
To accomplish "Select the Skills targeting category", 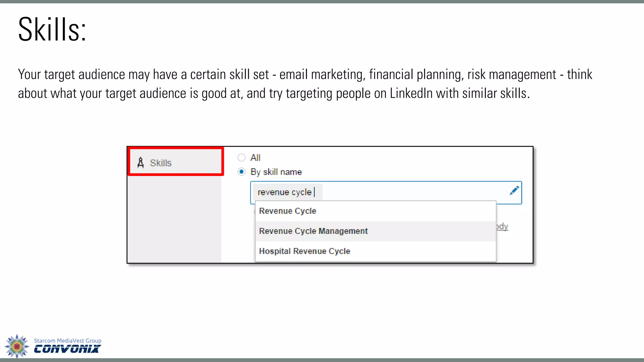I will [175, 162].
